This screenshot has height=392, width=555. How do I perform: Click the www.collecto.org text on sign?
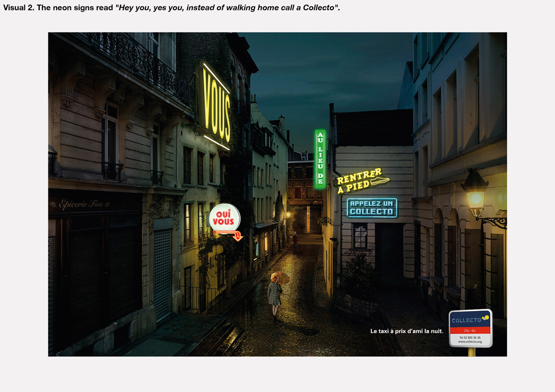tap(469, 342)
